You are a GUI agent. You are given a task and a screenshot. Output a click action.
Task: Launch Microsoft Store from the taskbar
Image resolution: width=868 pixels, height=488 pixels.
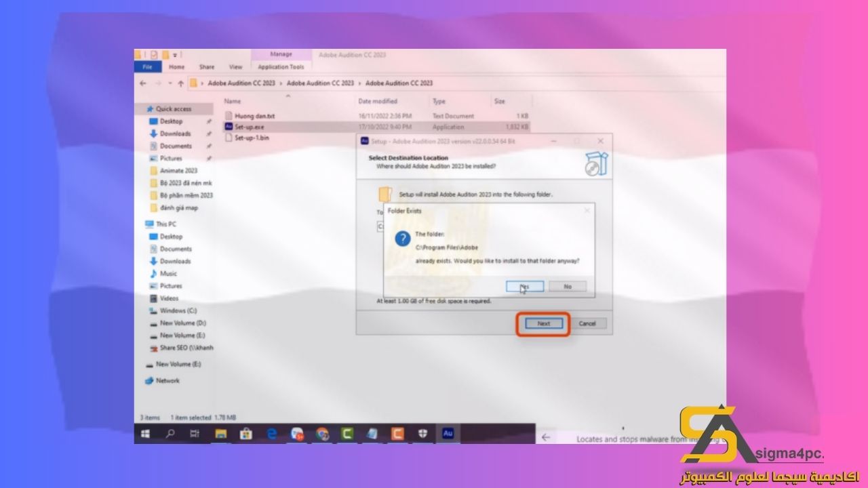click(x=246, y=434)
